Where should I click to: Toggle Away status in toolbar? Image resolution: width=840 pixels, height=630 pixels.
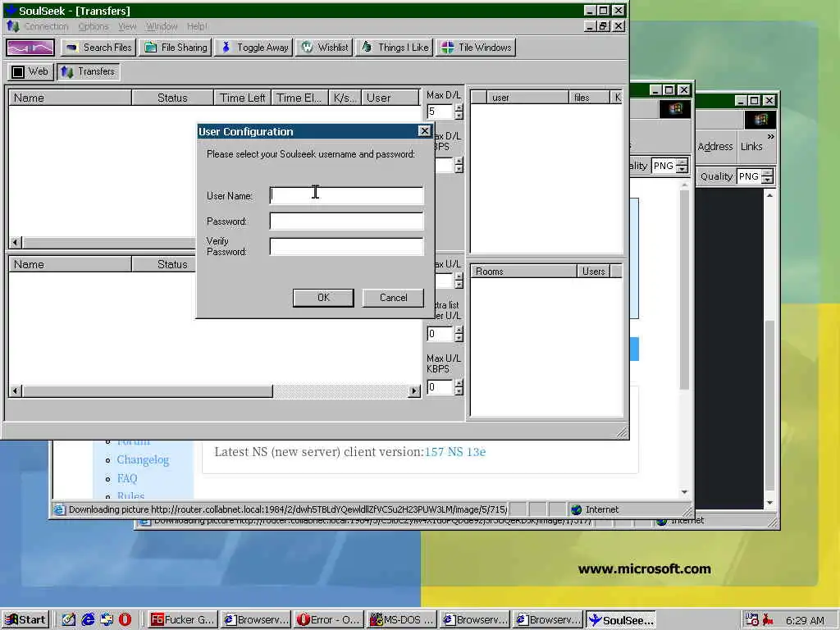point(254,48)
